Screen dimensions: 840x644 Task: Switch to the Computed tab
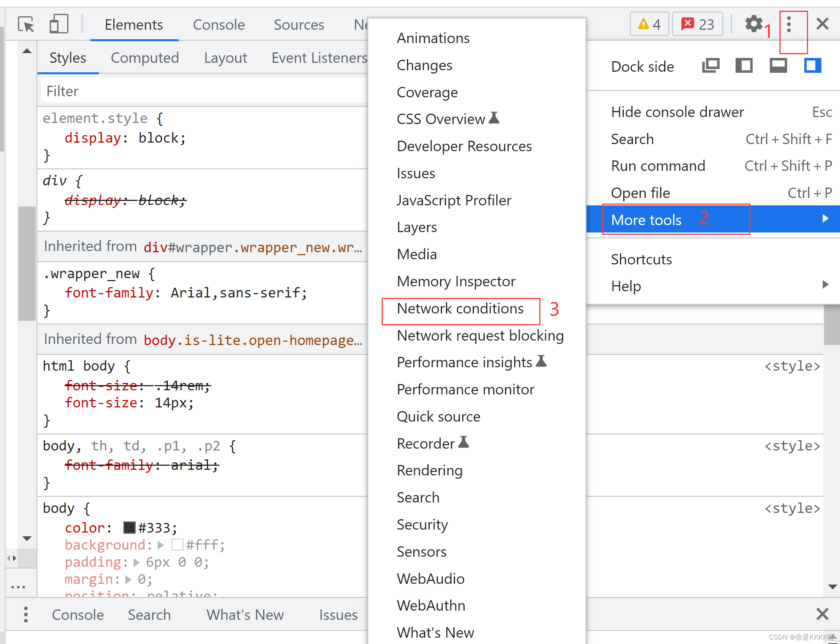[145, 58]
